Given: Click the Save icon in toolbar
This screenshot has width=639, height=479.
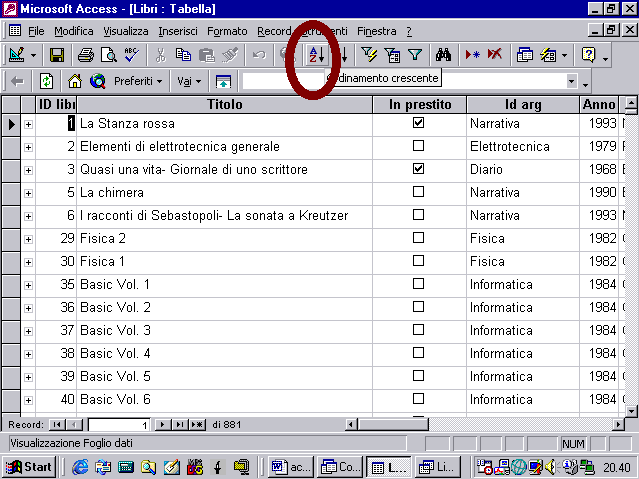Looking at the screenshot, I should [57, 55].
